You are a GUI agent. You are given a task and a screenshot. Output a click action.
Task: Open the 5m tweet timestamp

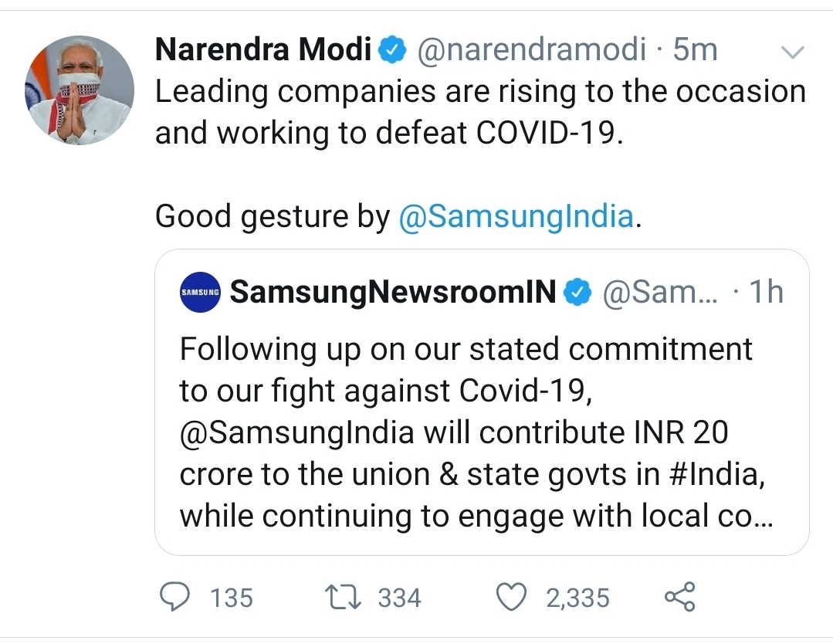[695, 50]
